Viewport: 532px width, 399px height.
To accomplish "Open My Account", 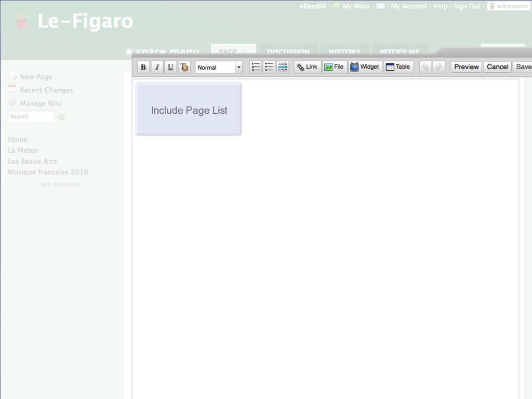I will pyautogui.click(x=409, y=6).
